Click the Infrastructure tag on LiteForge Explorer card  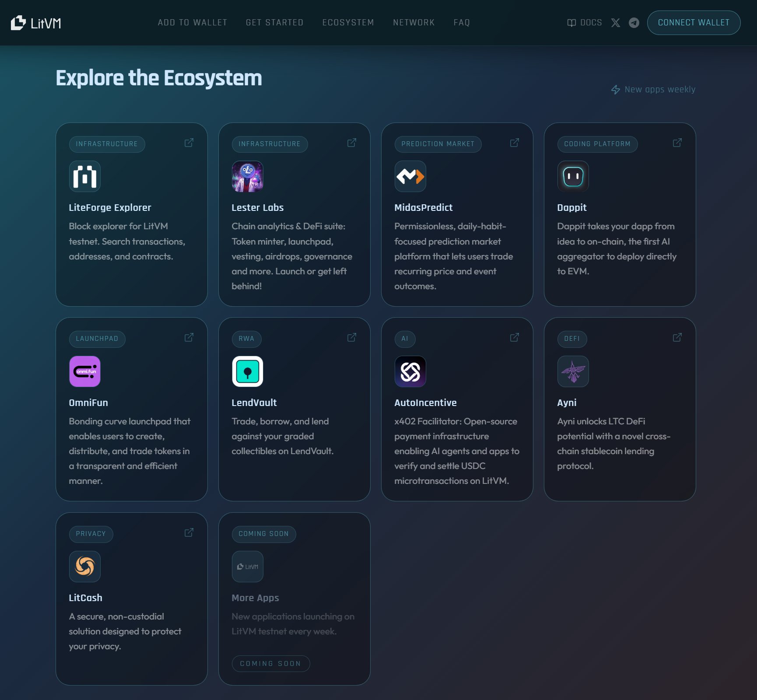pyautogui.click(x=107, y=144)
